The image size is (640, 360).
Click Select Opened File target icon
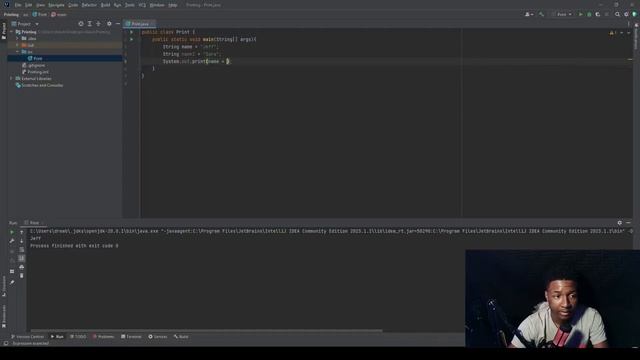point(81,24)
